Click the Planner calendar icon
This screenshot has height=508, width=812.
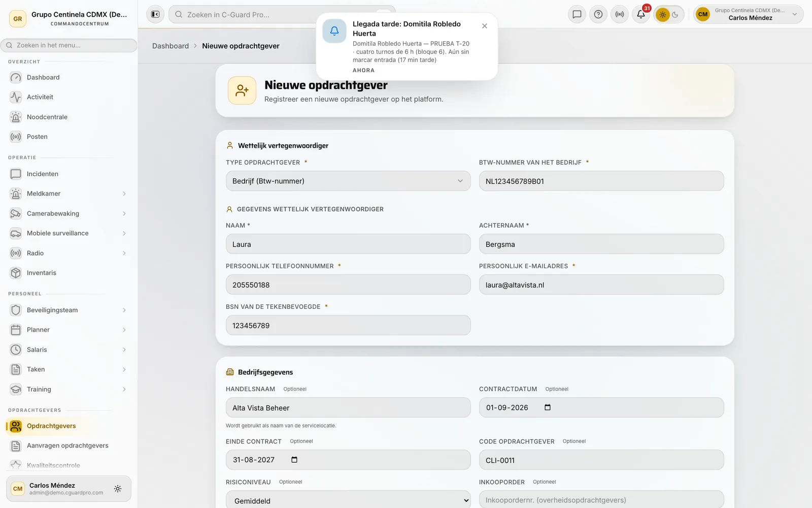(x=16, y=330)
